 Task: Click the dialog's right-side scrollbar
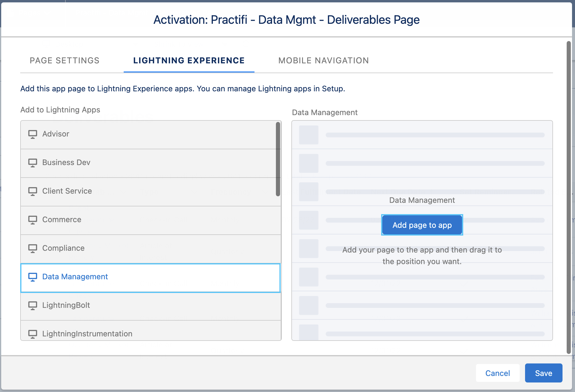pos(568,197)
